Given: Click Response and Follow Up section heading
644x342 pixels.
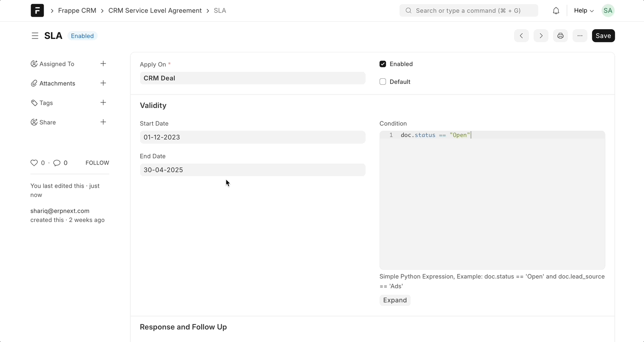Looking at the screenshot, I should click(x=183, y=327).
